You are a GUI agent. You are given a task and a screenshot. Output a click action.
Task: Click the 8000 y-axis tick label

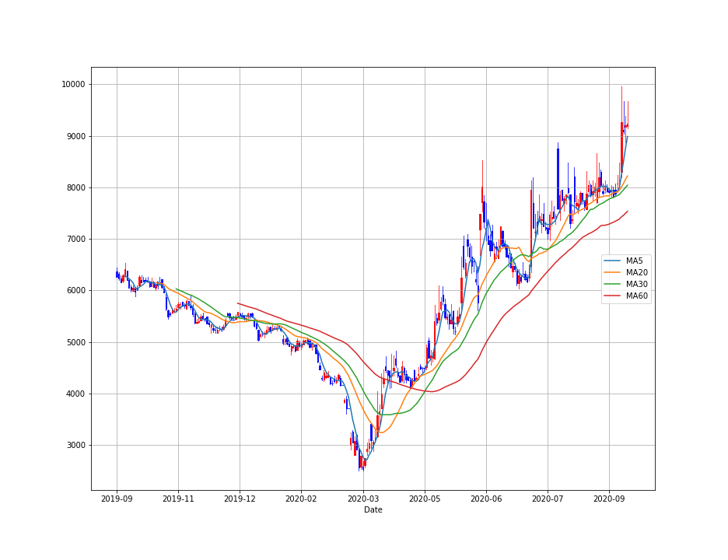(x=75, y=188)
